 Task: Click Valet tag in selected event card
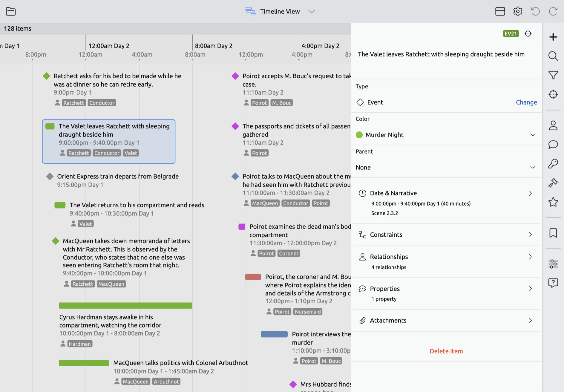coord(131,153)
